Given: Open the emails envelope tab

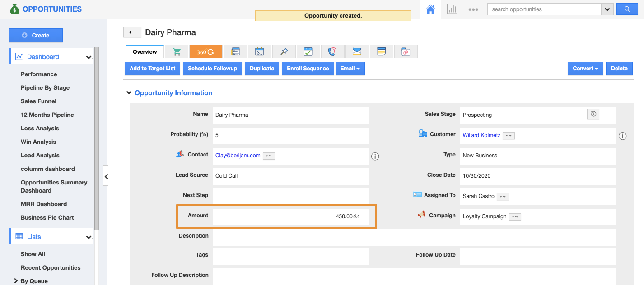Looking at the screenshot, I should click(x=357, y=52).
